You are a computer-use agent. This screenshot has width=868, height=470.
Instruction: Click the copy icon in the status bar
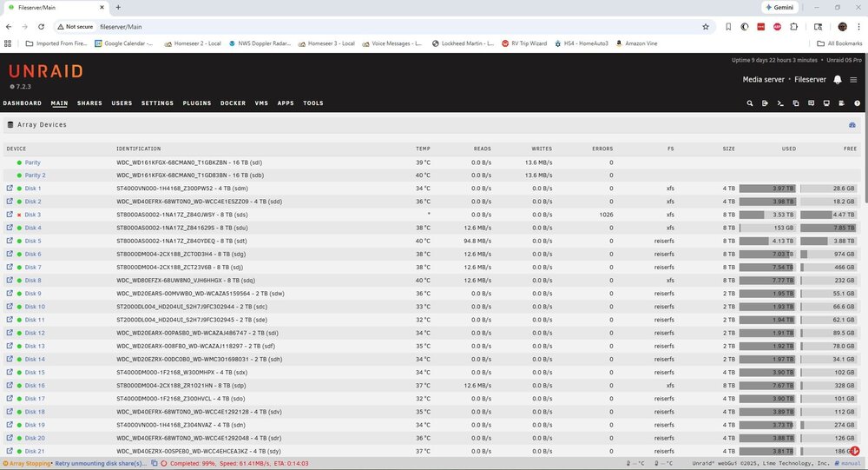[x=155, y=463]
